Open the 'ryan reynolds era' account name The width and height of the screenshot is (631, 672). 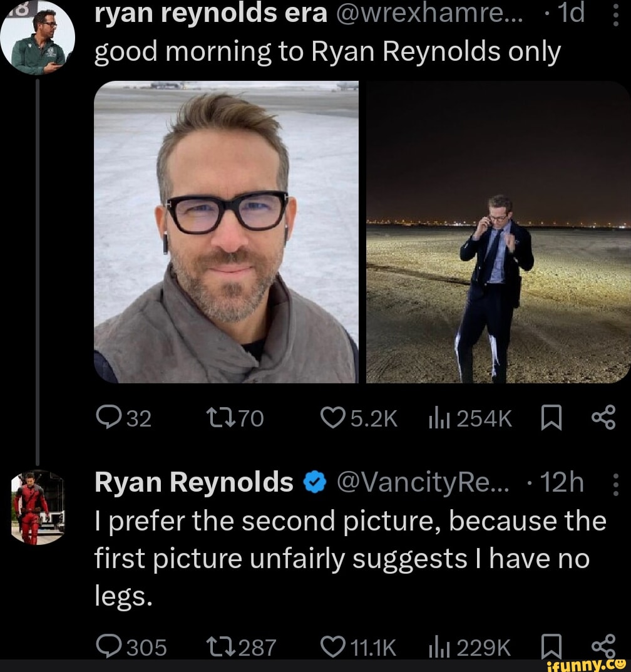click(210, 14)
